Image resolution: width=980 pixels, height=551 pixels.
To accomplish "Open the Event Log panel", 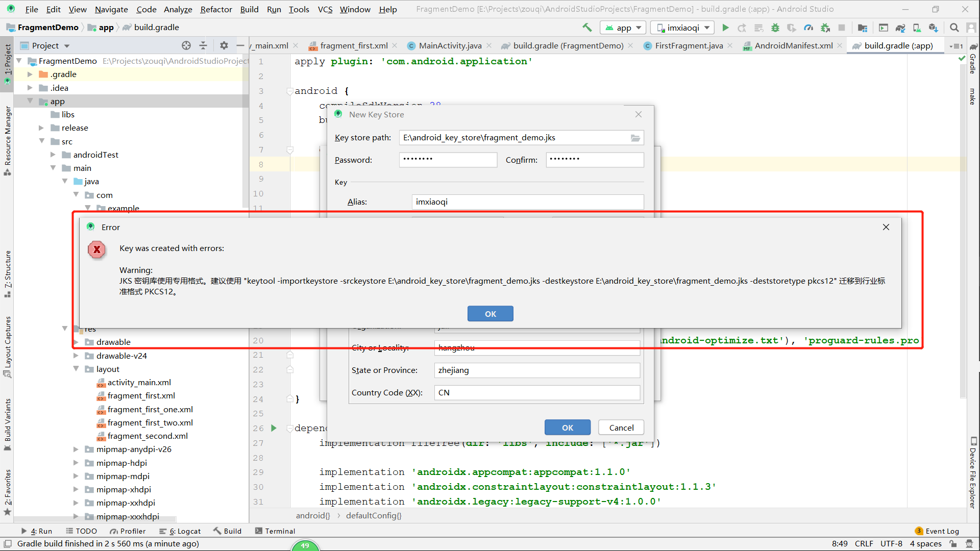I will (937, 531).
